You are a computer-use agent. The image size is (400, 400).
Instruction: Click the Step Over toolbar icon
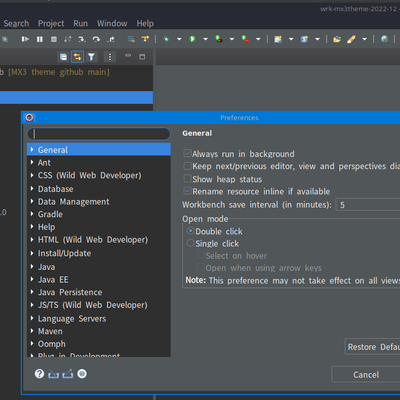[96, 39]
